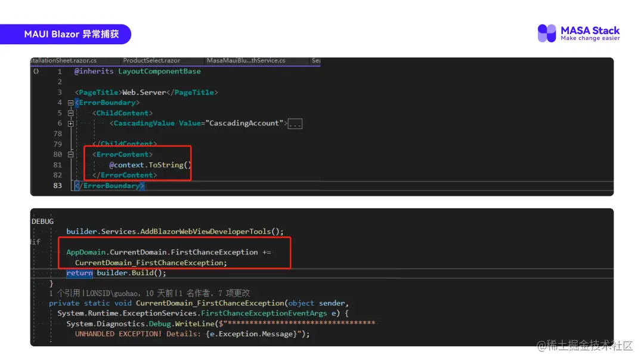Click the Web.Server page title text
This screenshot has width=644, height=363.
tap(144, 93)
